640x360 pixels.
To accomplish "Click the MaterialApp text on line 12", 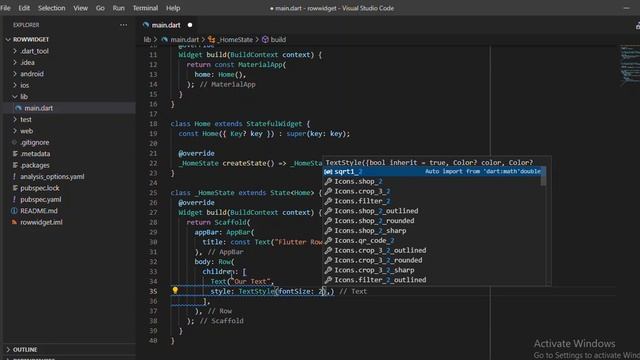I will [x=260, y=64].
